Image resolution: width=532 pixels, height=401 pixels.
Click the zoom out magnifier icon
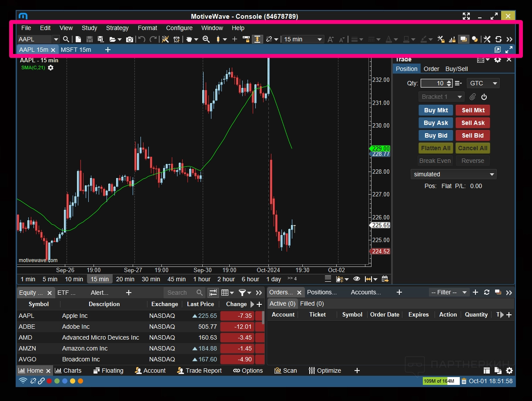(x=206, y=39)
